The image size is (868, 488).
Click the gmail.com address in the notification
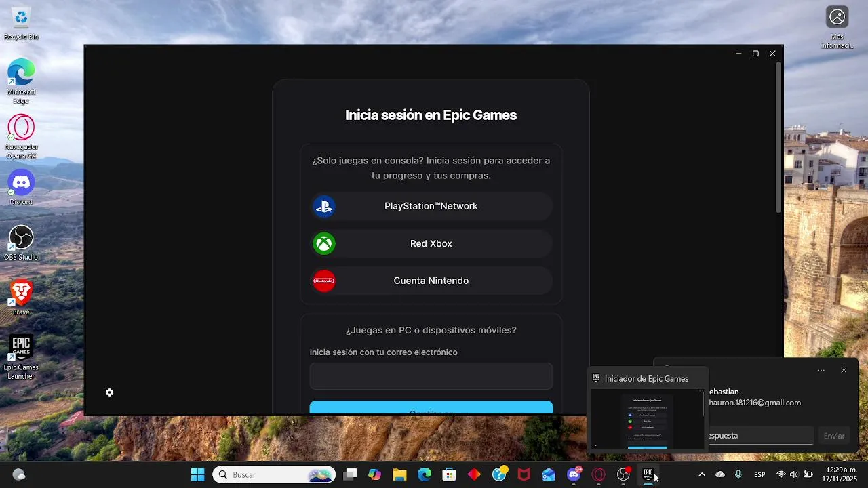[x=755, y=403]
